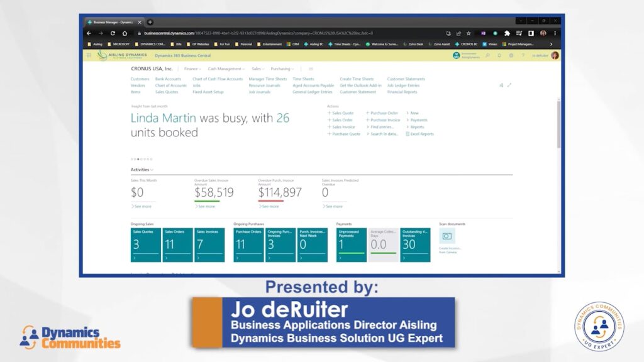Open the Excel Reports action
The height and width of the screenshot is (362, 644).
tap(419, 134)
